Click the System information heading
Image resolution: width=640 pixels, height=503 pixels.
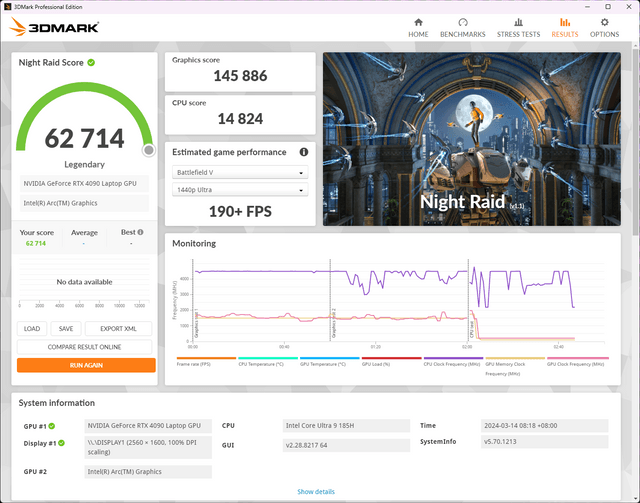(x=57, y=403)
